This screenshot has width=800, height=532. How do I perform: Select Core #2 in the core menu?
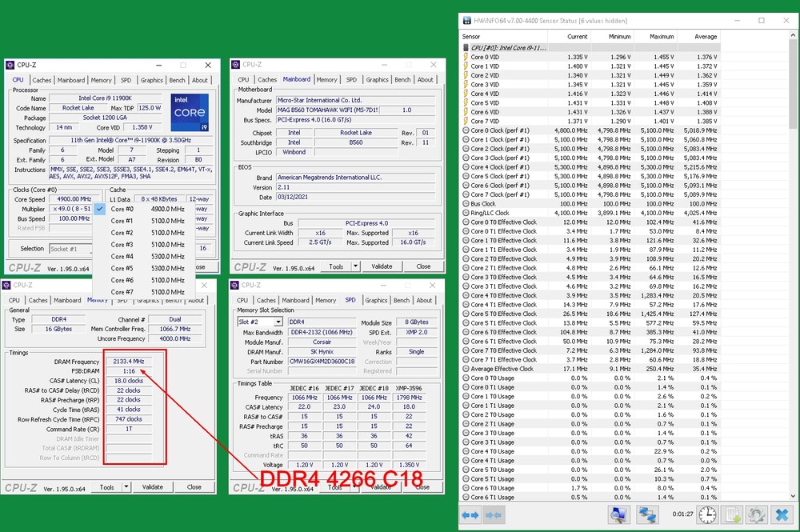(x=144, y=233)
